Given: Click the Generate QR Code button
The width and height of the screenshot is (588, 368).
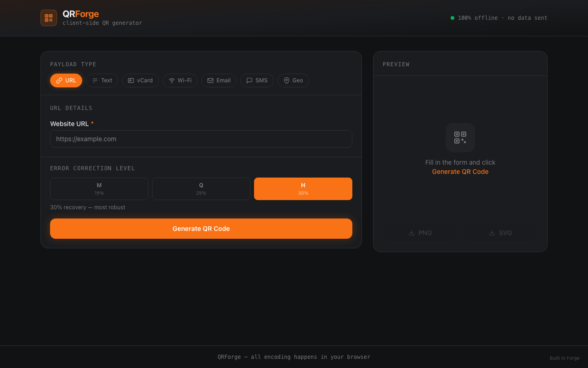Looking at the screenshot, I should tap(201, 229).
